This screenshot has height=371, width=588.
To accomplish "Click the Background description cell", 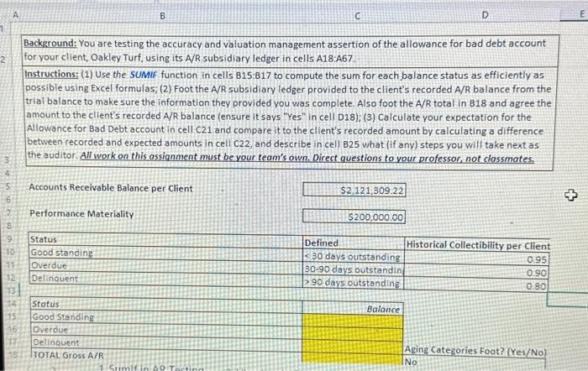I will (291, 50).
